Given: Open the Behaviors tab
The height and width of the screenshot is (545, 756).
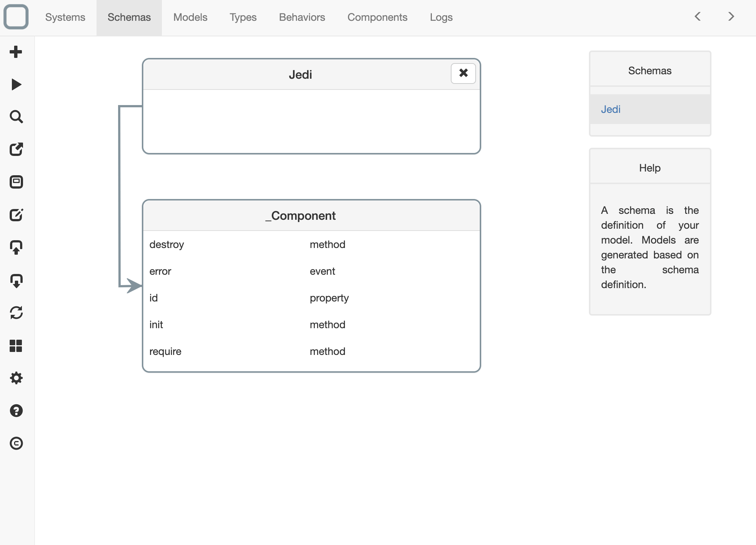Looking at the screenshot, I should [x=302, y=17].
